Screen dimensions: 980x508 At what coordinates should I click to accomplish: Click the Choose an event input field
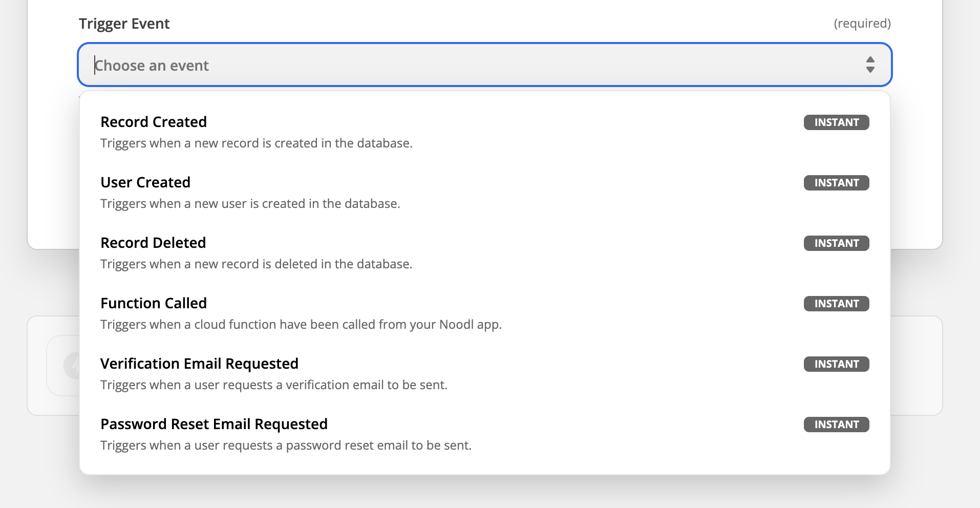461,65
